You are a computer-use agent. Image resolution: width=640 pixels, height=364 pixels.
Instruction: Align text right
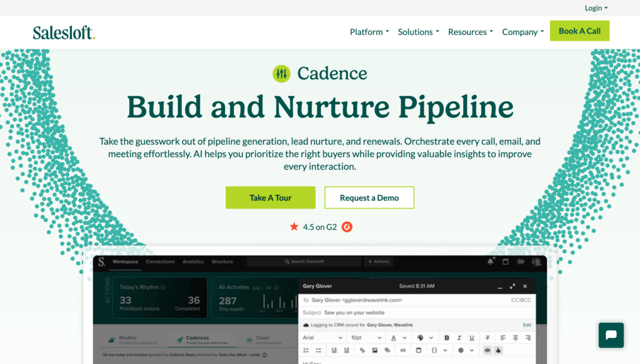(x=528, y=338)
